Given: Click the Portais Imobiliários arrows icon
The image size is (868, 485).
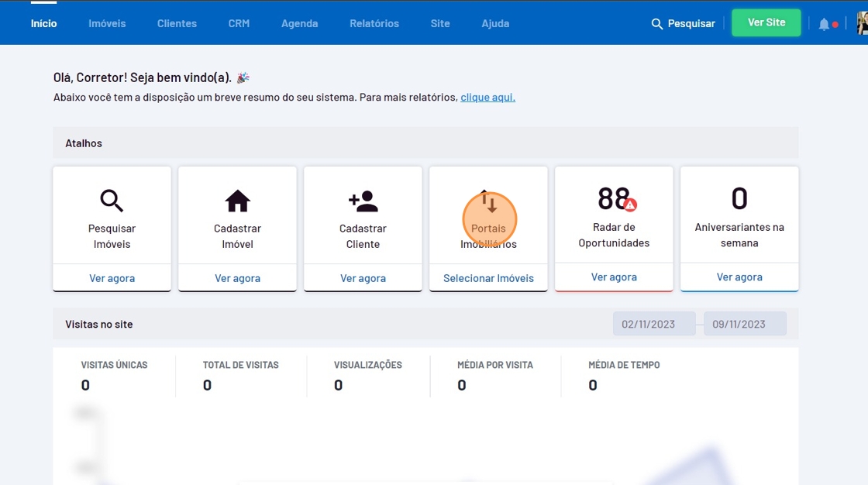Looking at the screenshot, I should (x=488, y=203).
